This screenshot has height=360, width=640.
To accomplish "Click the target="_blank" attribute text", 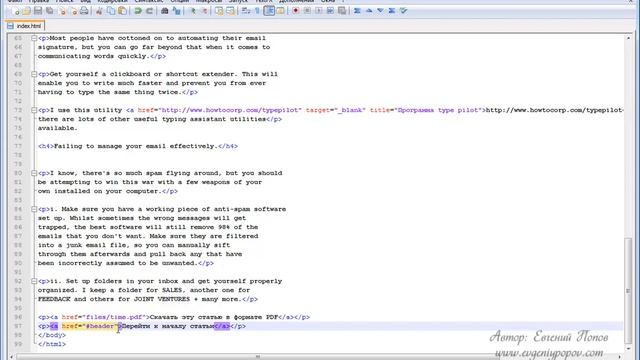I will click(x=336, y=110).
